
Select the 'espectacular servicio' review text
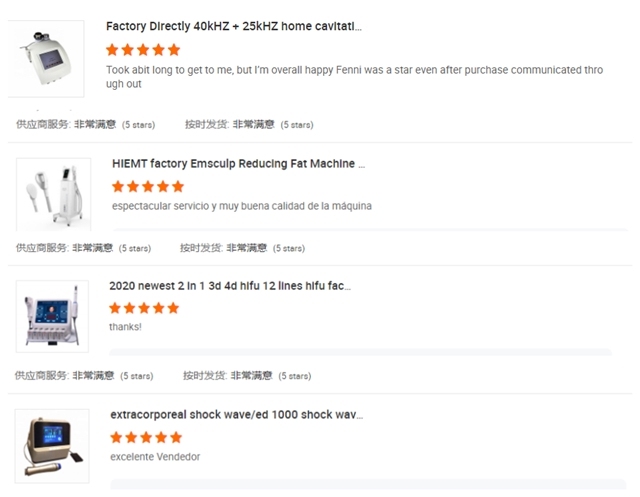(x=242, y=206)
